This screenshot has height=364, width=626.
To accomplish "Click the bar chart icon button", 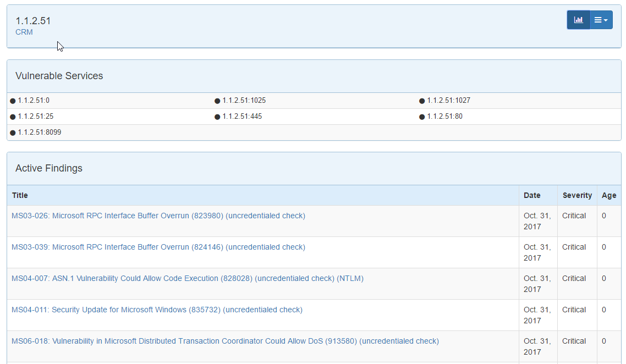I will [578, 20].
